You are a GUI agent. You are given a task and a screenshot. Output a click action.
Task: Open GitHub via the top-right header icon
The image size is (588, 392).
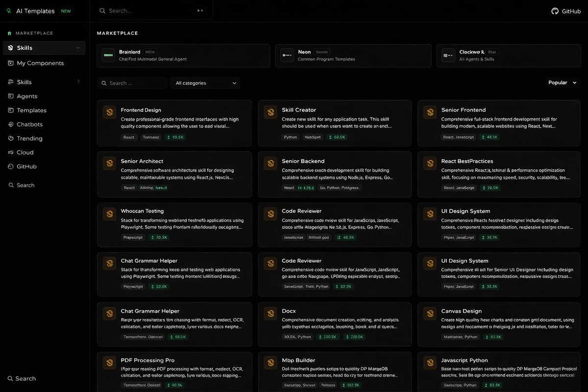click(x=555, y=11)
